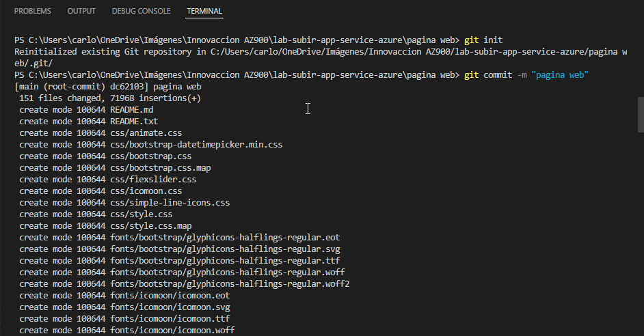Click the 'Reinitialized existing Git repository' line
The height and width of the screenshot is (336, 644).
[321, 52]
